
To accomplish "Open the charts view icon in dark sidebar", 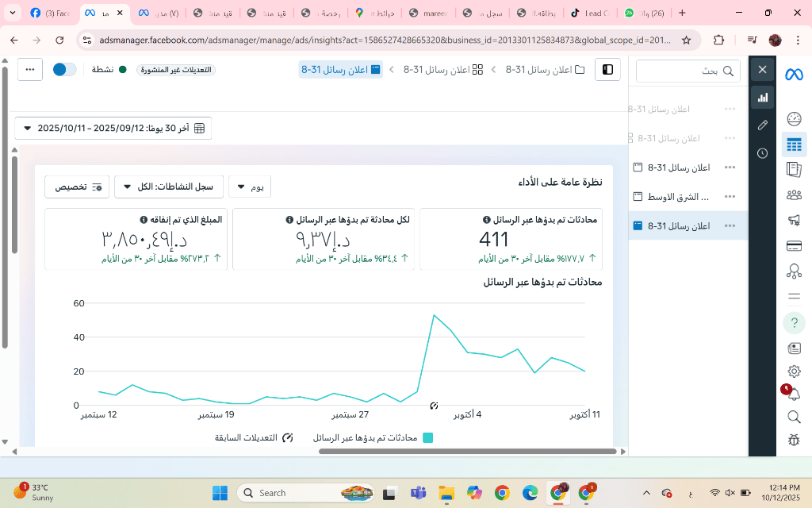I will pyautogui.click(x=763, y=98).
